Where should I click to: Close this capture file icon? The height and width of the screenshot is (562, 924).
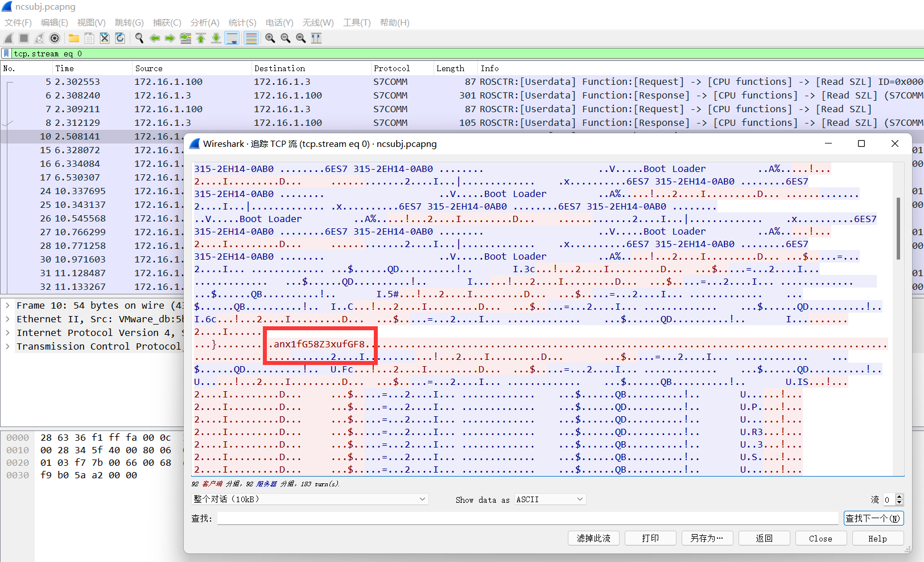105,38
